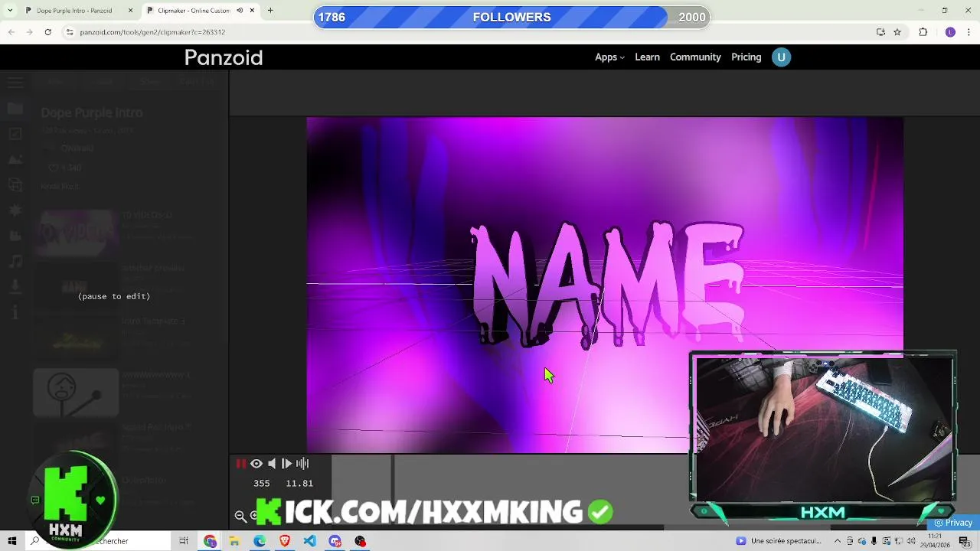Open the 10 VIDEOS related clip thumbnail
The height and width of the screenshot is (551, 980).
tap(76, 233)
